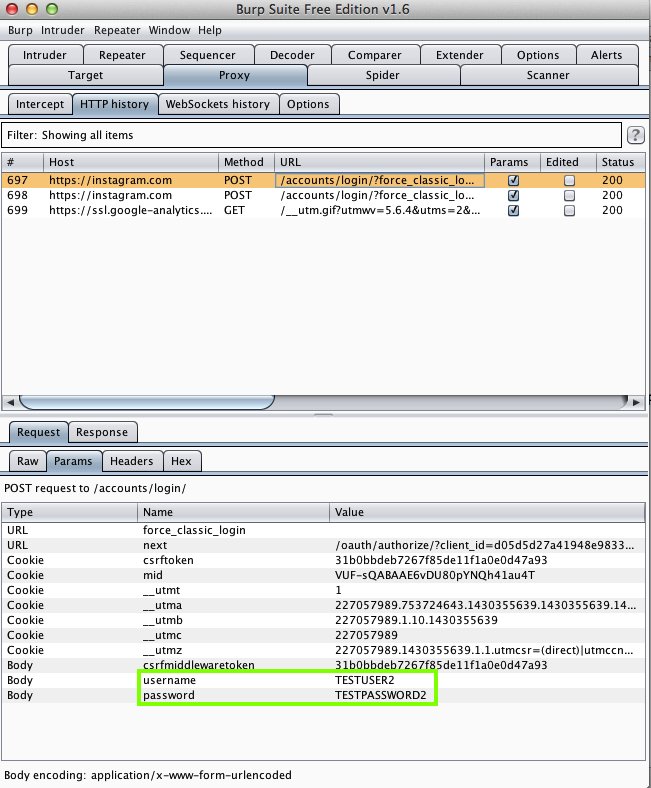This screenshot has width=651, height=788.
Task: Click the history horizontal scrollbar thumb
Action: coord(147,402)
